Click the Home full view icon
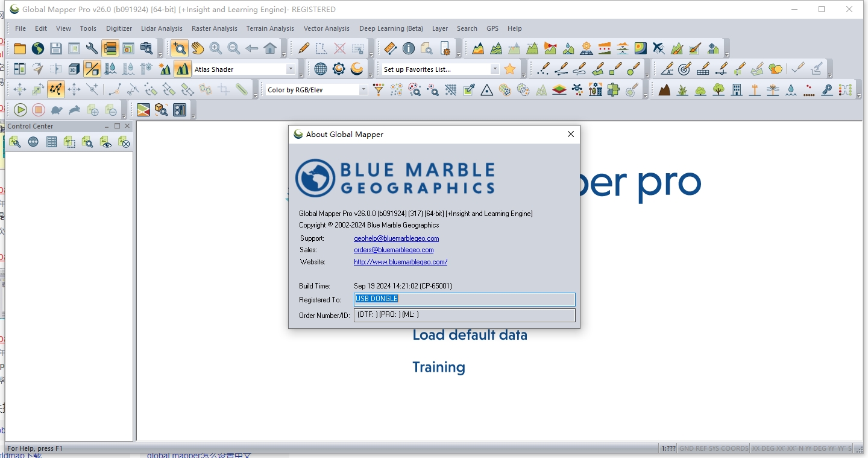The width and height of the screenshot is (868, 458). pyautogui.click(x=270, y=49)
